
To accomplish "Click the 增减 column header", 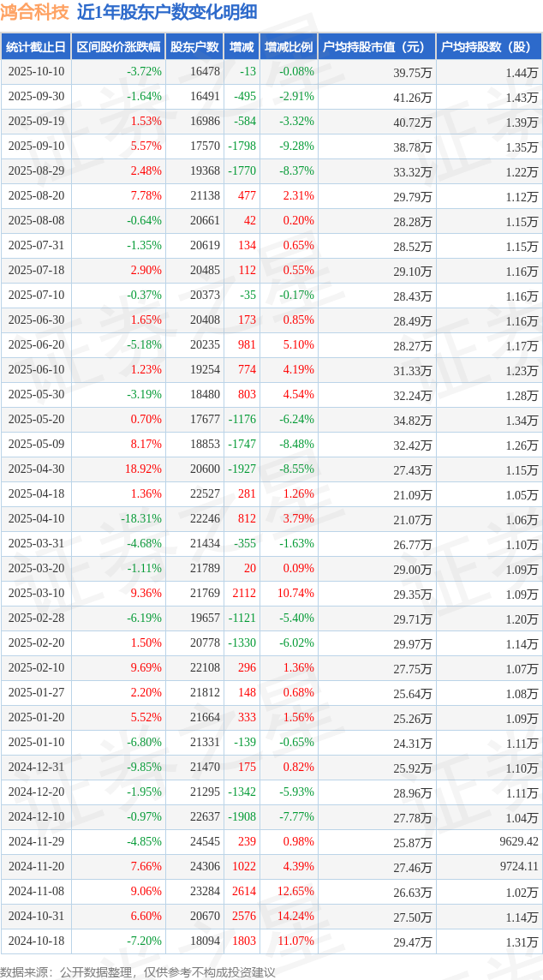I will pos(242,47).
